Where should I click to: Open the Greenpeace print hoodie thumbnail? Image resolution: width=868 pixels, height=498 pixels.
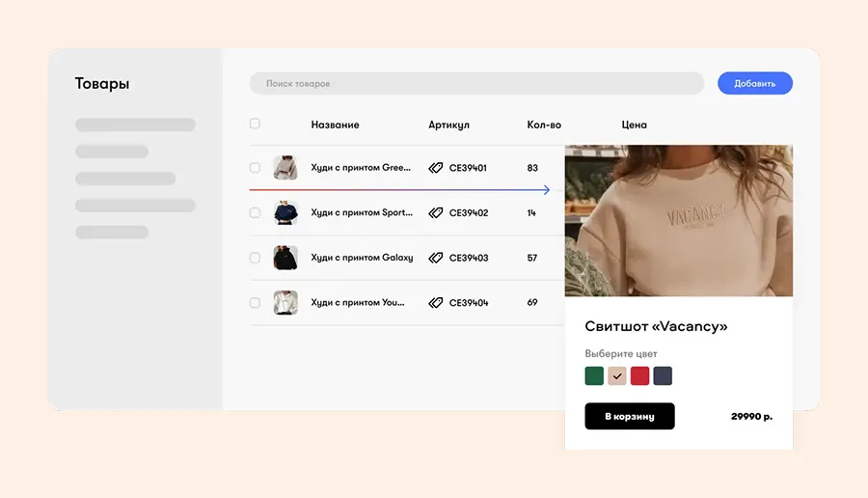(285, 168)
